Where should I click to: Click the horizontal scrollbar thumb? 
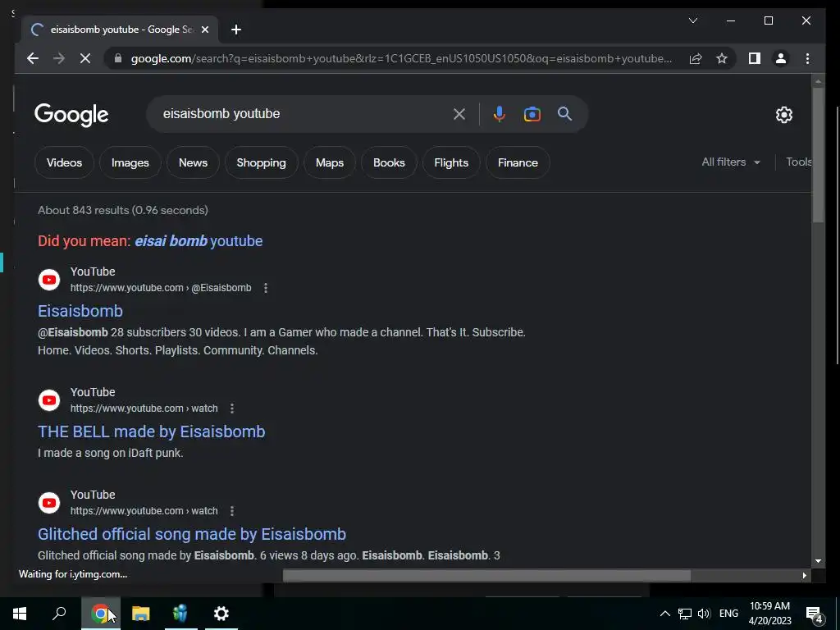point(486,575)
